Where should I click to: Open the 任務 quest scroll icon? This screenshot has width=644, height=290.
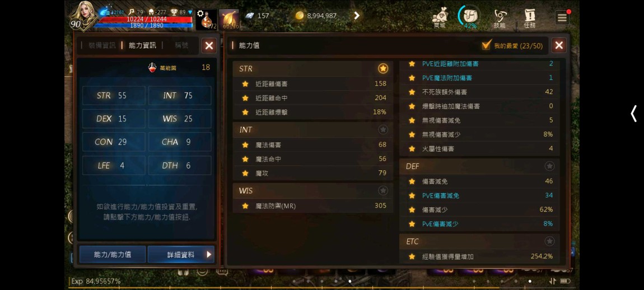coord(530,18)
